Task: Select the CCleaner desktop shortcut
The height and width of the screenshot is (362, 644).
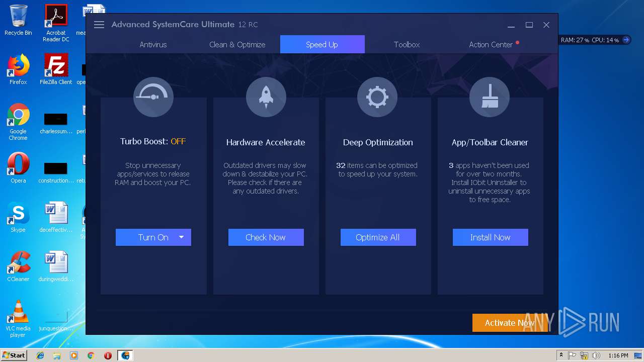Action: pos(18,266)
